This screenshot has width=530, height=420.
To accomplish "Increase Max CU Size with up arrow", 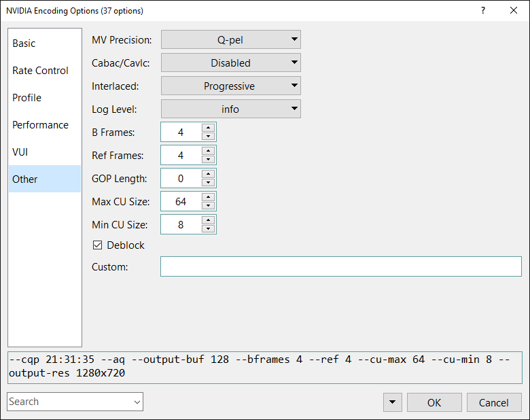I will point(208,197).
